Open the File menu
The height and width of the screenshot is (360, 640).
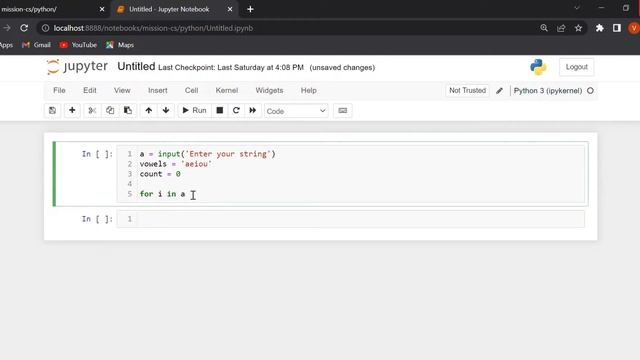click(59, 91)
